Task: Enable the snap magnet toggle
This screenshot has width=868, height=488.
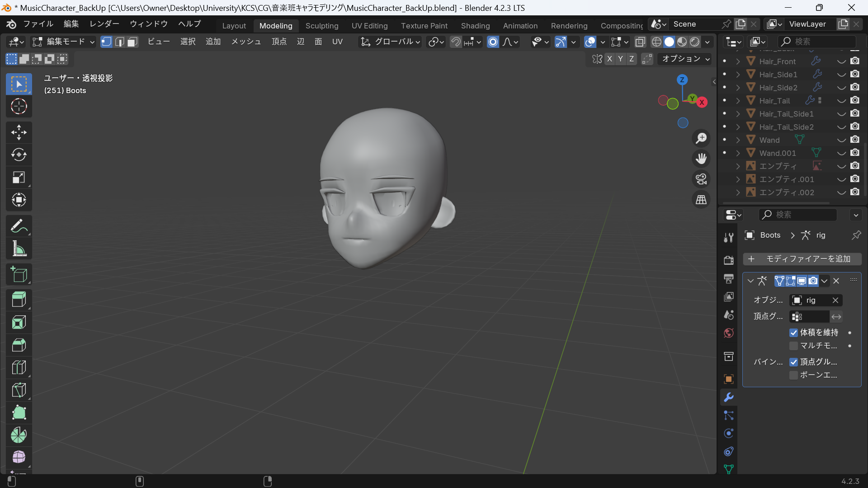Action: point(455,42)
